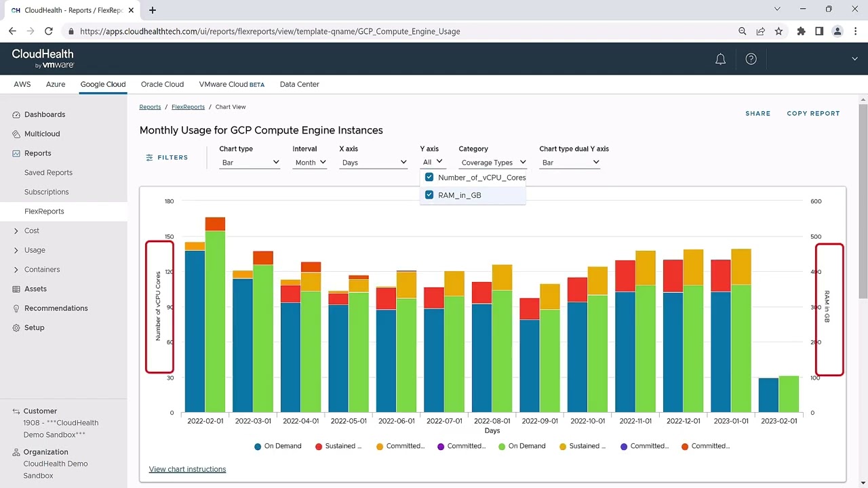The height and width of the screenshot is (488, 868).
Task: Open the Reports breadcrumb link
Action: 150,107
